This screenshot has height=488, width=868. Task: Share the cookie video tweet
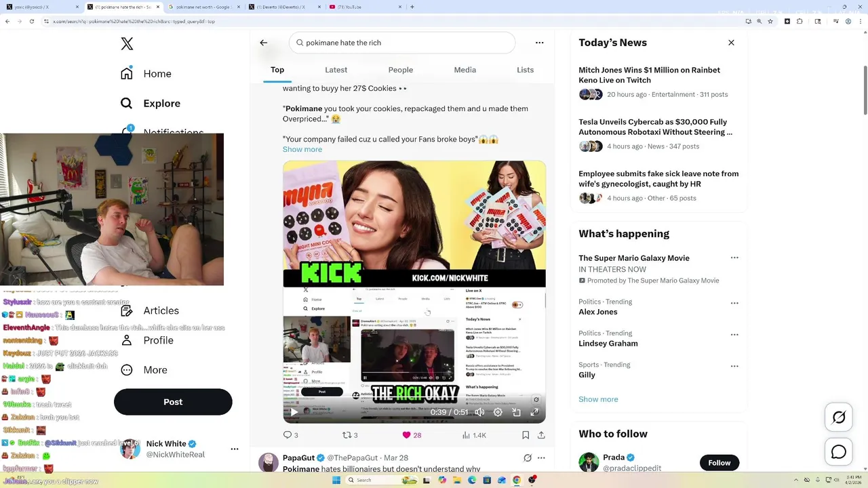pyautogui.click(x=541, y=435)
